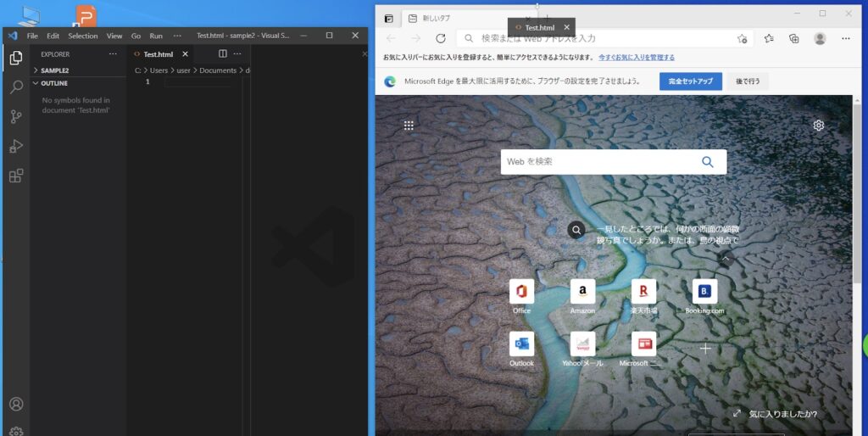Open the Search view in VS Code
868x436 pixels.
[x=15, y=87]
